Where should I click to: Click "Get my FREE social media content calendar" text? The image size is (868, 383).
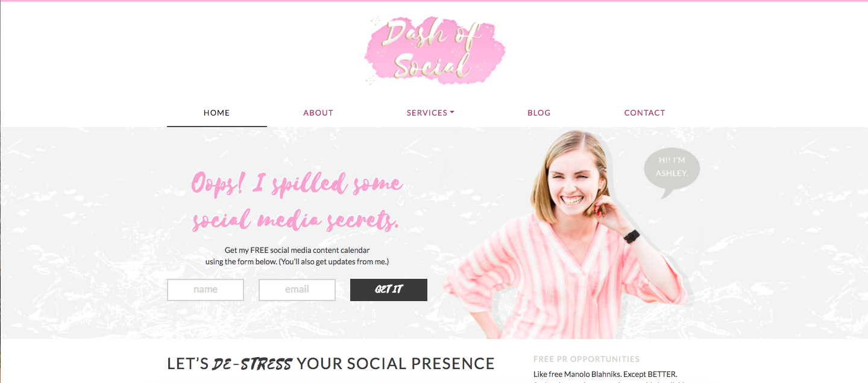pyautogui.click(x=297, y=250)
